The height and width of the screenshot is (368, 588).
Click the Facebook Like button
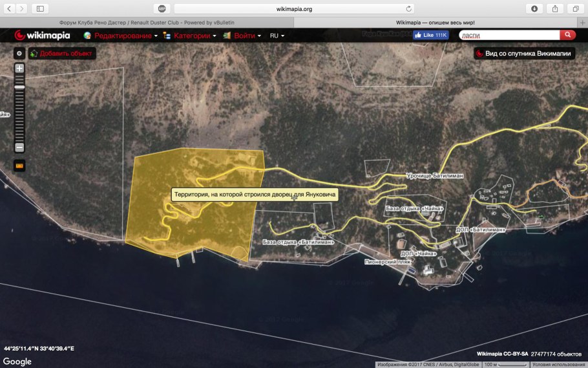(430, 36)
